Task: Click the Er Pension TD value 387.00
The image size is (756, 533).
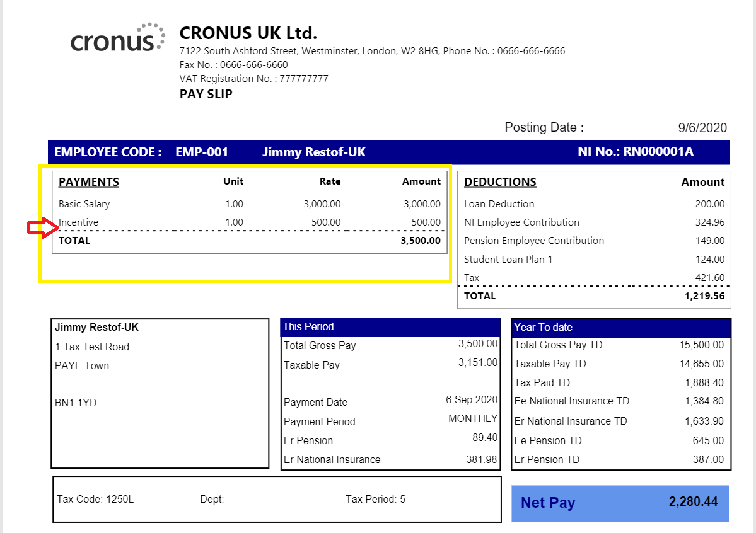Action: pos(708,460)
